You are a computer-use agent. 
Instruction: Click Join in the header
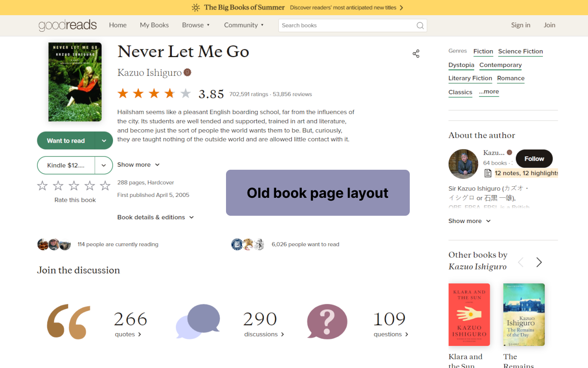click(x=549, y=25)
